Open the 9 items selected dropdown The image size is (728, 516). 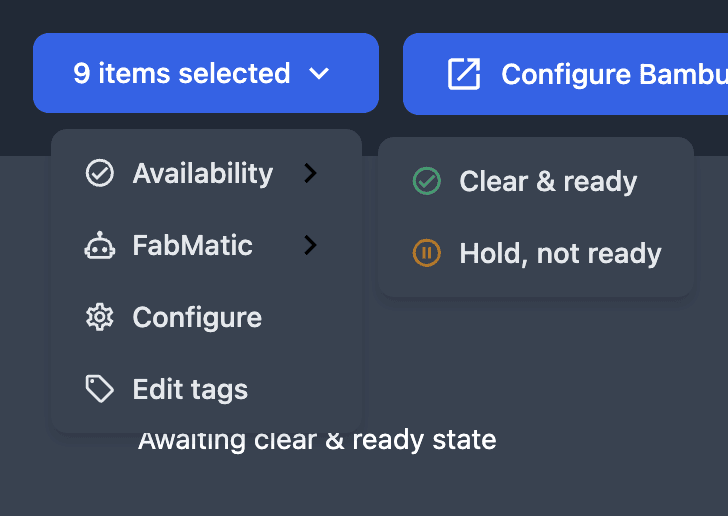pyautogui.click(x=206, y=73)
